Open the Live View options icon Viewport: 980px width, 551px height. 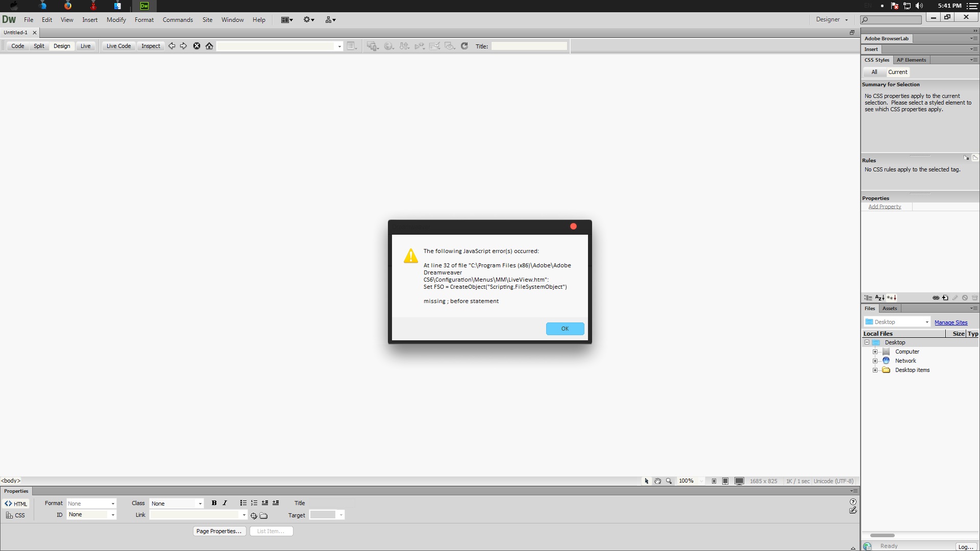tap(352, 46)
